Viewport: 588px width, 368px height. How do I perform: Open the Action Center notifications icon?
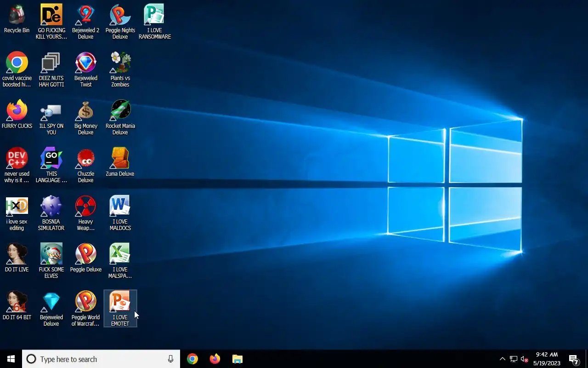(x=574, y=359)
